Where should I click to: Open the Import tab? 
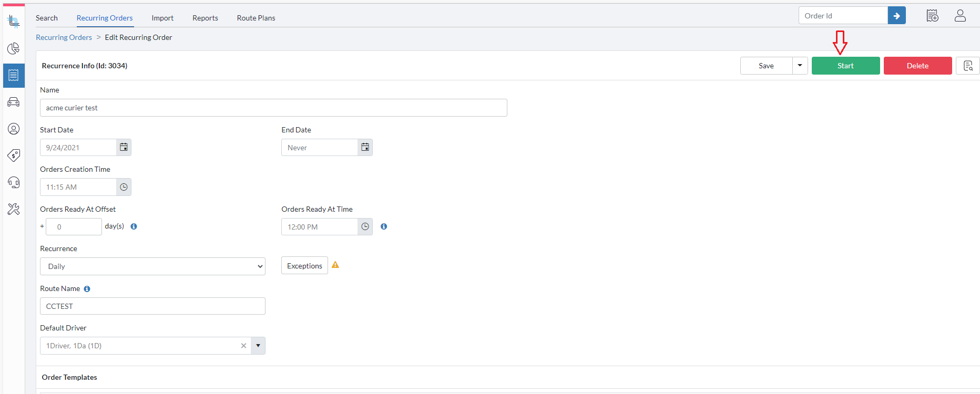[162, 18]
